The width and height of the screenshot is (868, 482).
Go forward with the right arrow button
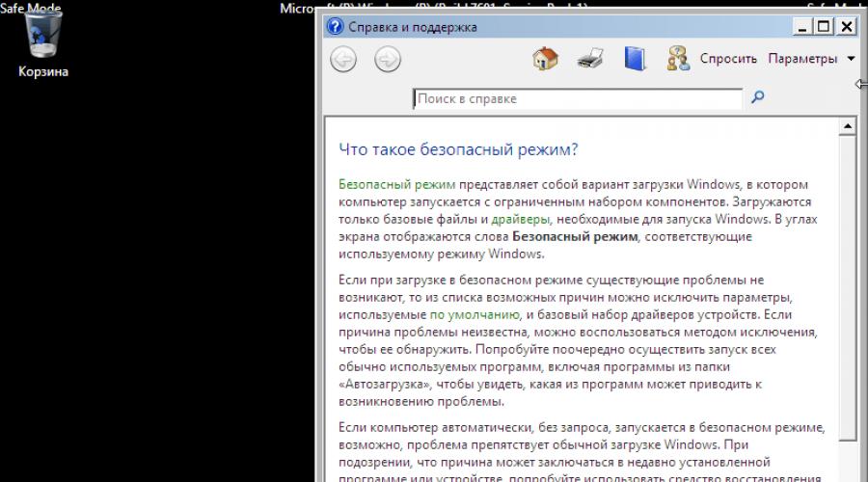tap(388, 59)
